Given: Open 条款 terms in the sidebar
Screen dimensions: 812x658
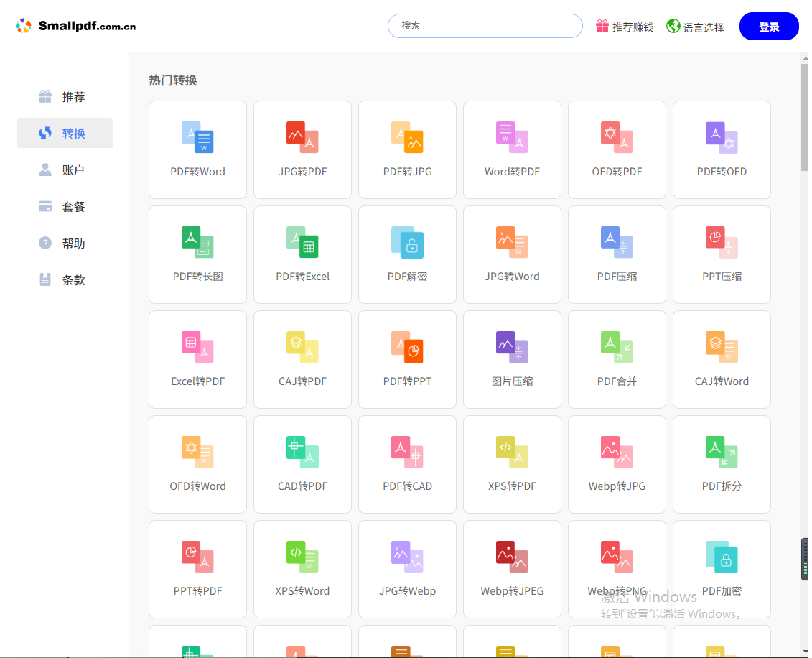Looking at the screenshot, I should (65, 279).
